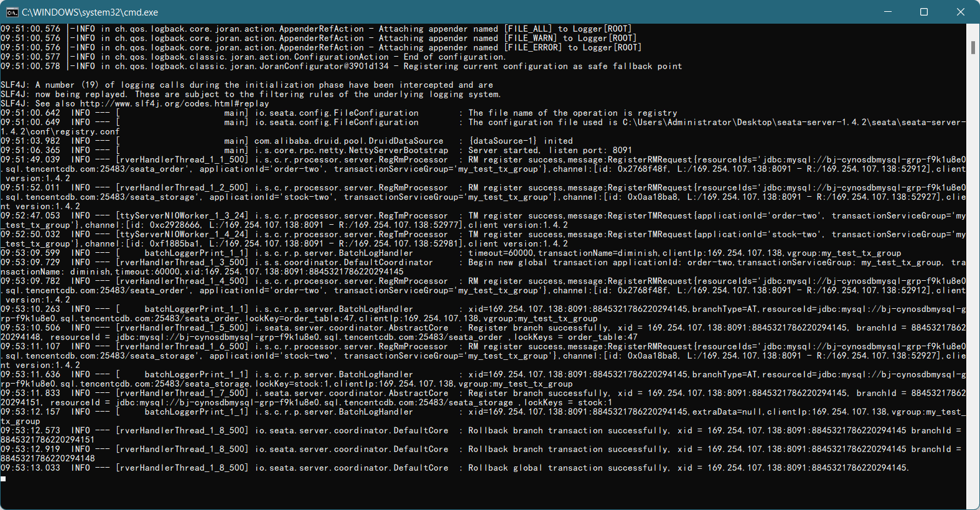Click the [FILE_ERROR] appender name
Image resolution: width=980 pixels, height=510 pixels.
(533, 47)
